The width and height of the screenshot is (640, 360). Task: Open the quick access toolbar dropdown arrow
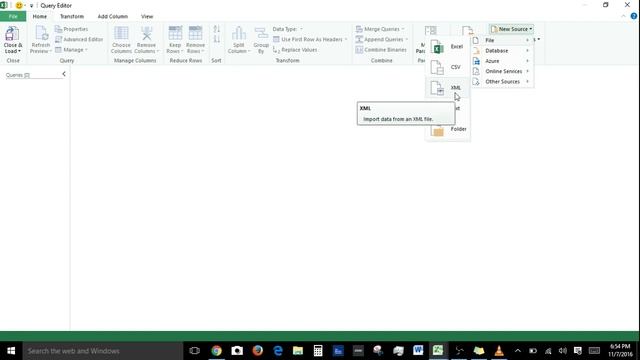pyautogui.click(x=31, y=6)
